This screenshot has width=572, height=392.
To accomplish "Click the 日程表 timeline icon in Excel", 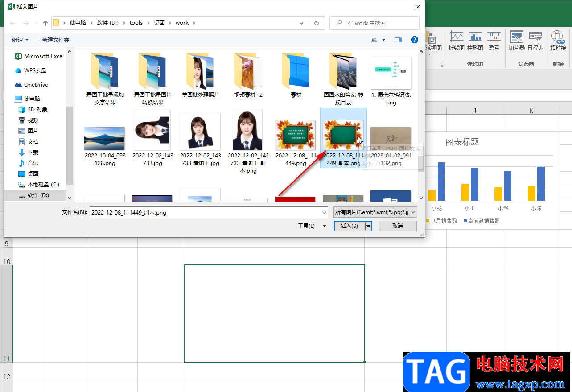I will click(535, 41).
